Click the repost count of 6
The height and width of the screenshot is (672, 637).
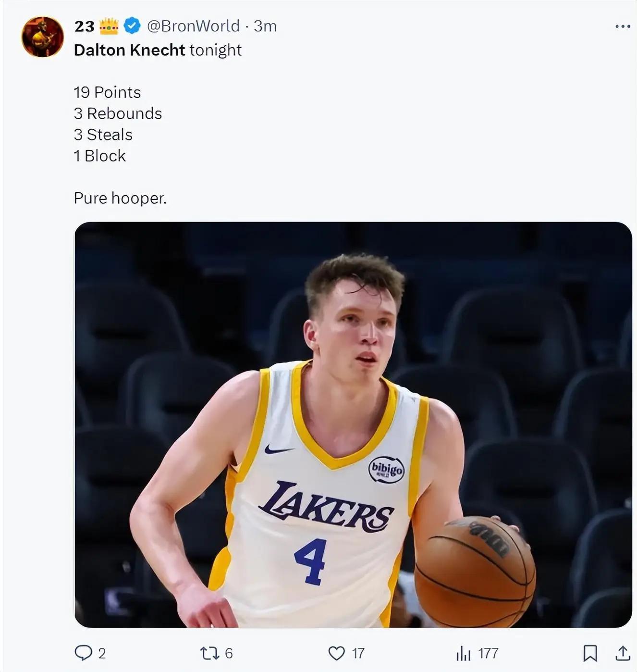tap(229, 653)
